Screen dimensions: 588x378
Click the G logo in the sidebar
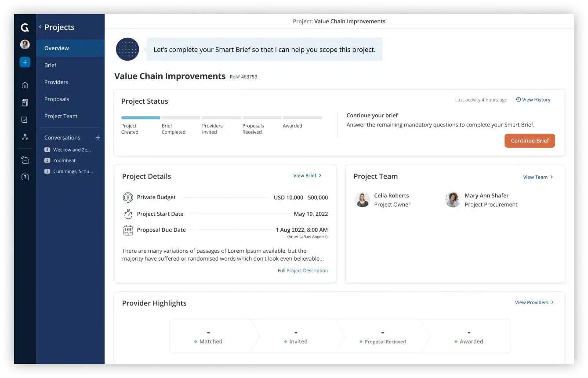25,28
